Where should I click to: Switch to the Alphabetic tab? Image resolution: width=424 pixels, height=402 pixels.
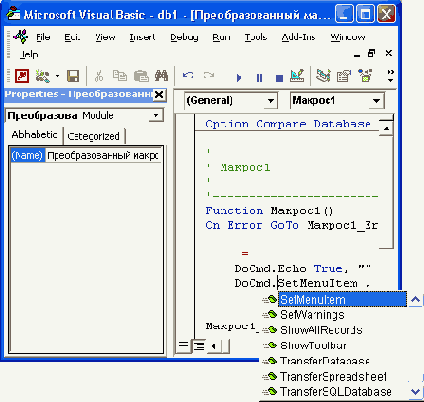(34, 135)
